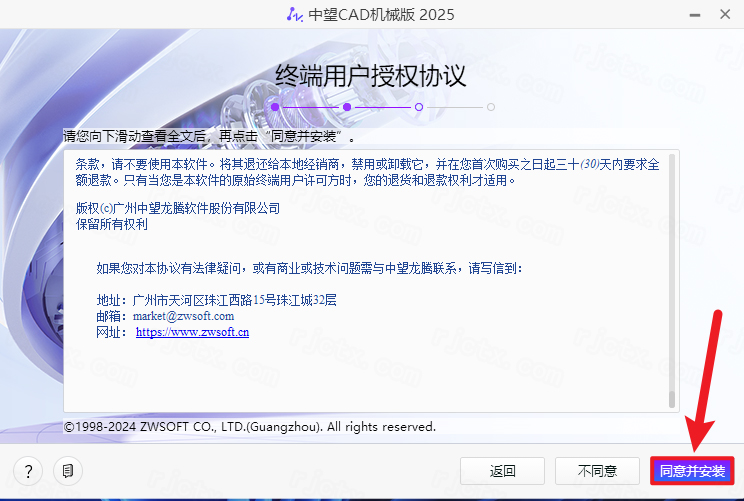Viewport: 744px width, 501px height.
Task: Open help via the question mark icon
Action: (x=29, y=470)
